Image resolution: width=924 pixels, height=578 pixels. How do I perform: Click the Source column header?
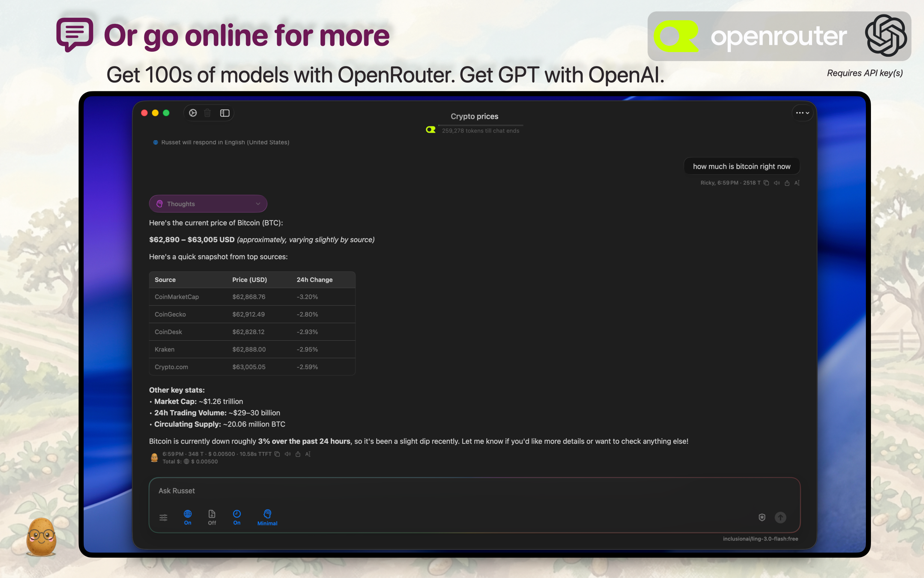[165, 280]
